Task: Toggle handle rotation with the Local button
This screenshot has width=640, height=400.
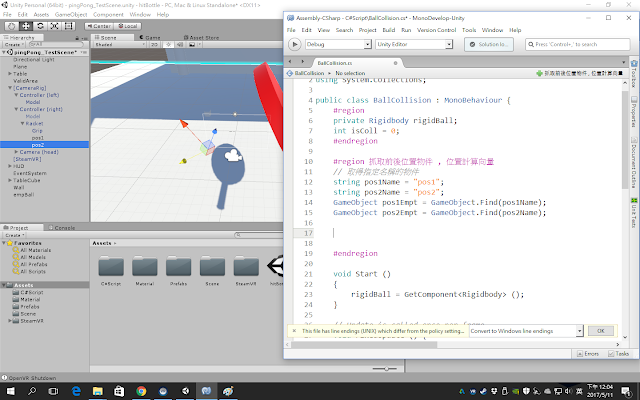Action: (127, 26)
